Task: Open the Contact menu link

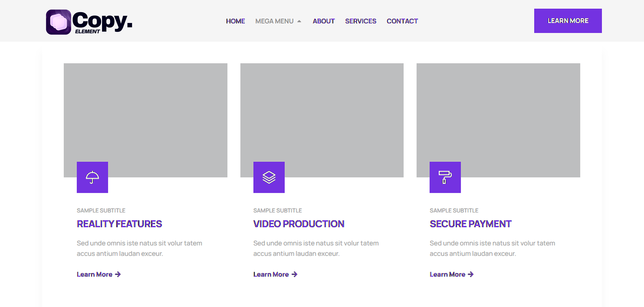Action: pos(402,21)
